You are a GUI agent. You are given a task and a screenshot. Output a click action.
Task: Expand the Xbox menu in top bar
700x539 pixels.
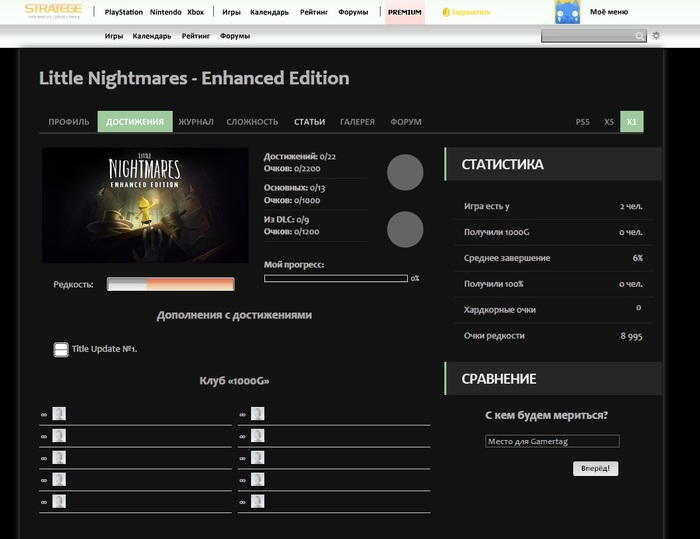point(195,12)
